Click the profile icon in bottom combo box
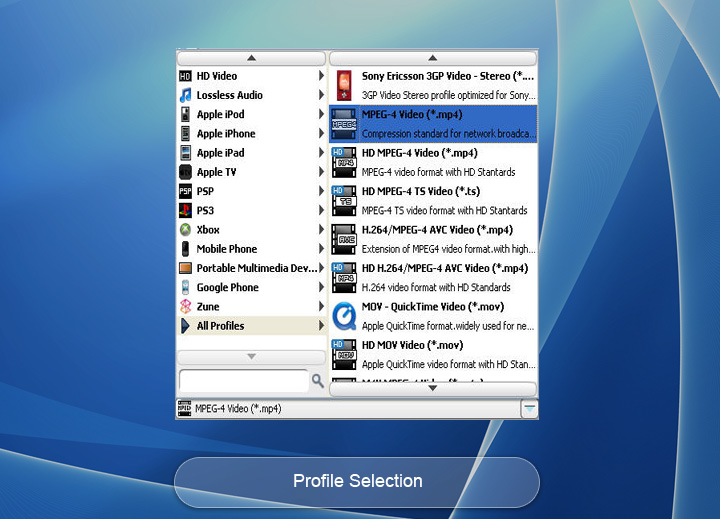Screen dimensions: 720x519 tap(185, 408)
